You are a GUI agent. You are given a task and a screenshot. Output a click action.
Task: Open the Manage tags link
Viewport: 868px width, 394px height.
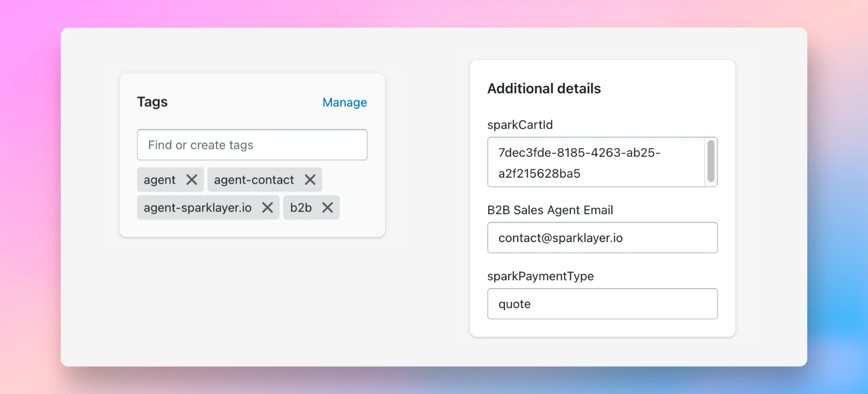point(345,103)
